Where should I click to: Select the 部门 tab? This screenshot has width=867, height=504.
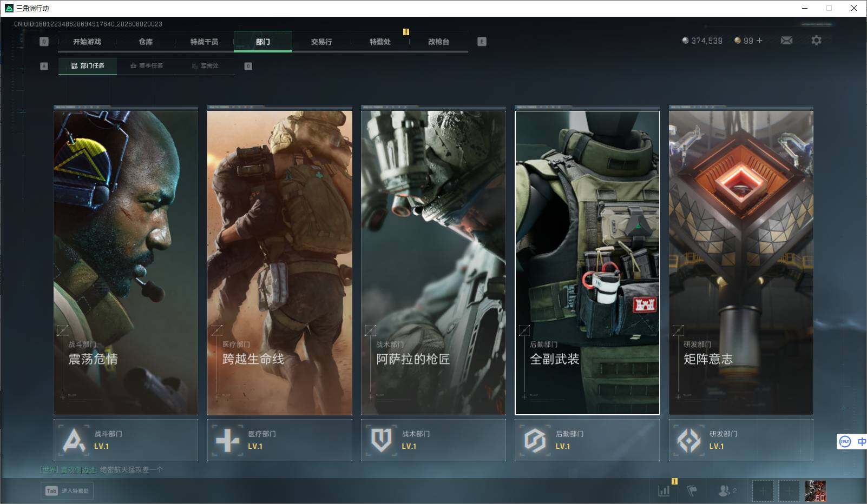coord(263,42)
